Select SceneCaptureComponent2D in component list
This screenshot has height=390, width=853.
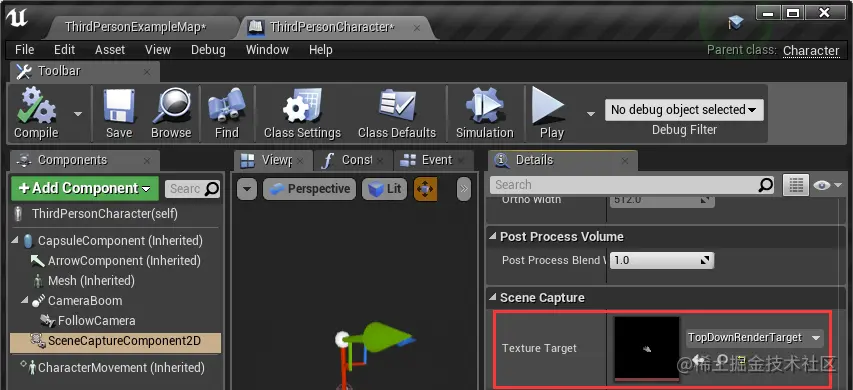(x=115, y=342)
